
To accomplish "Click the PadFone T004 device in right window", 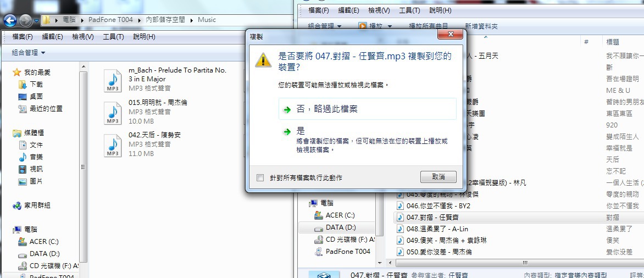I will (x=343, y=251).
